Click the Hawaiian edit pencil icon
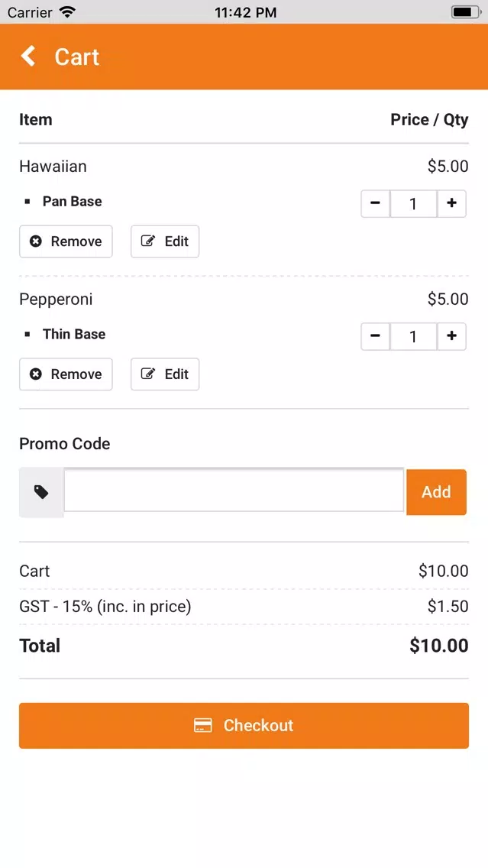This screenshot has width=488, height=868. click(147, 241)
